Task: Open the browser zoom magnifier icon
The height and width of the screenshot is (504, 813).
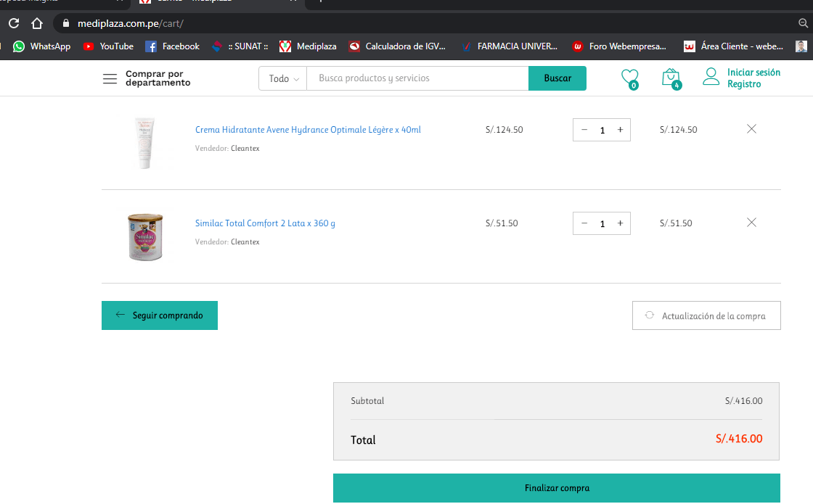Action: tap(803, 23)
